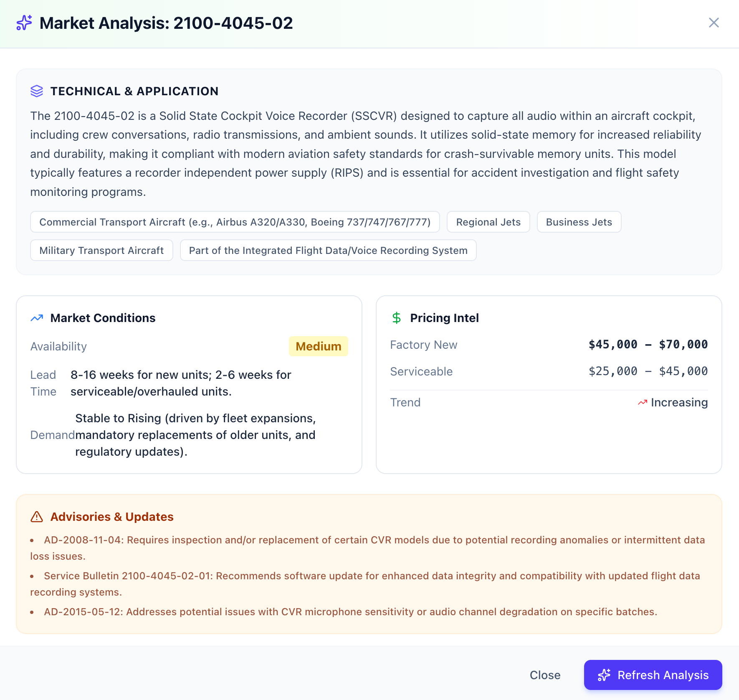Close the dialog with the X icon
This screenshot has width=739, height=700.
coord(714,23)
